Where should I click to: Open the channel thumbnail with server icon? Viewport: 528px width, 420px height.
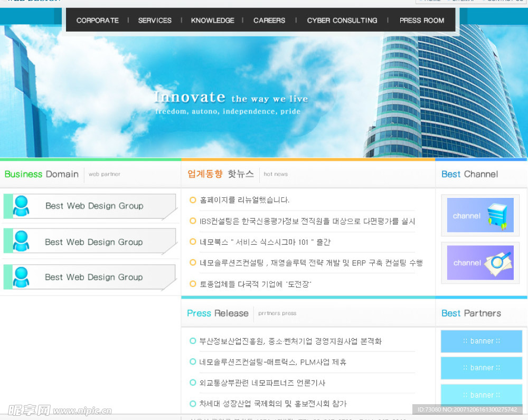(x=480, y=215)
